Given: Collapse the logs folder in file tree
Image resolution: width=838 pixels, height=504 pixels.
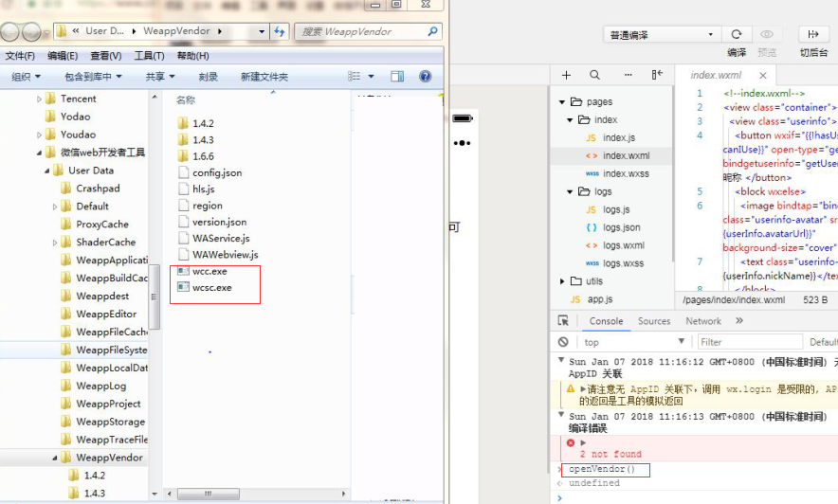Looking at the screenshot, I should pos(570,191).
